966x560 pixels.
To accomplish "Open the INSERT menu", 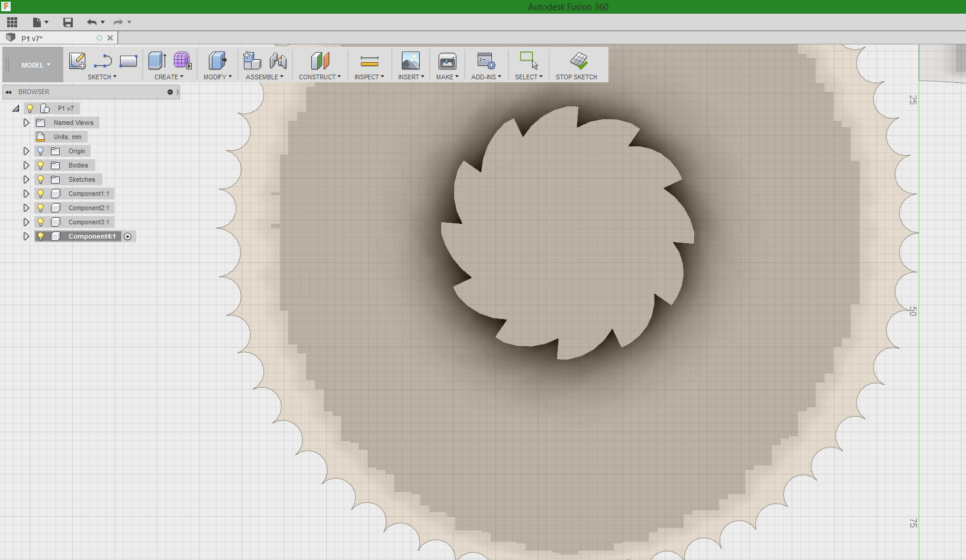I will (x=411, y=77).
